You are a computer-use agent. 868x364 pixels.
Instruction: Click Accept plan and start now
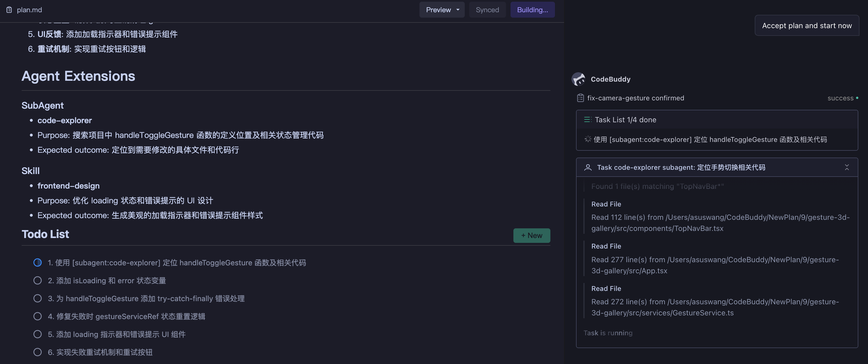(x=807, y=26)
